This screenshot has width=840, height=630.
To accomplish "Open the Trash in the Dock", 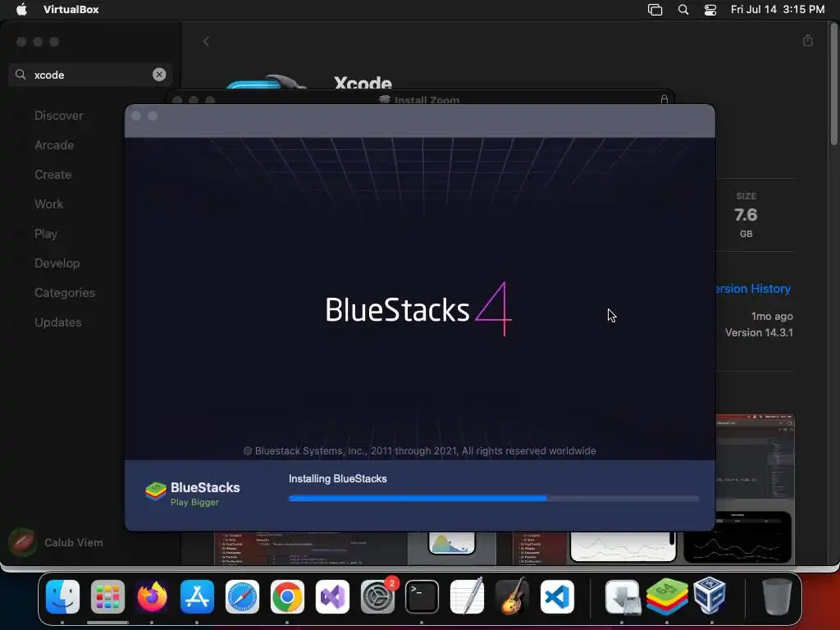I will pos(777,596).
